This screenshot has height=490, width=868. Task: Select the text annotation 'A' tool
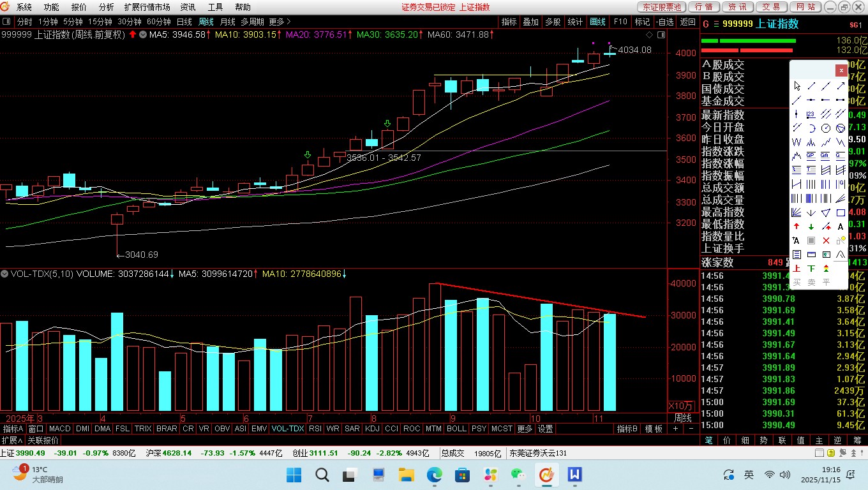point(841,226)
